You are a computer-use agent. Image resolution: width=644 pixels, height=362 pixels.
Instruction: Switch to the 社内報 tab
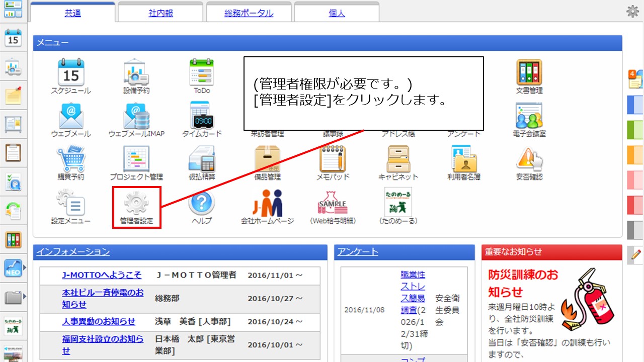coord(160,13)
